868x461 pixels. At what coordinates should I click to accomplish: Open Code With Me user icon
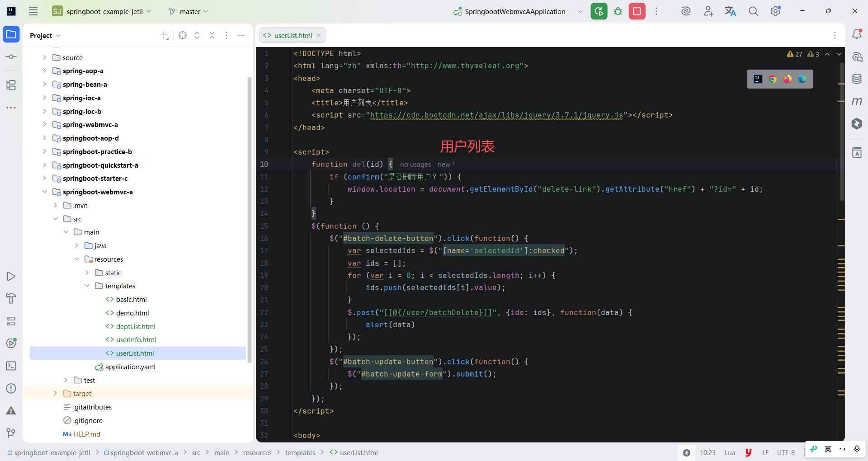click(x=708, y=11)
